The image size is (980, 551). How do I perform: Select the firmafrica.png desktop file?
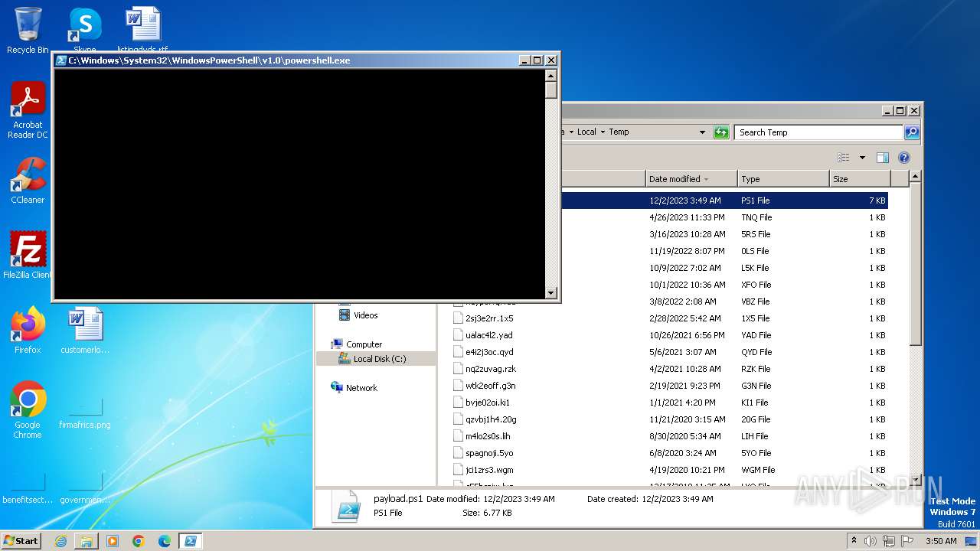(85, 412)
